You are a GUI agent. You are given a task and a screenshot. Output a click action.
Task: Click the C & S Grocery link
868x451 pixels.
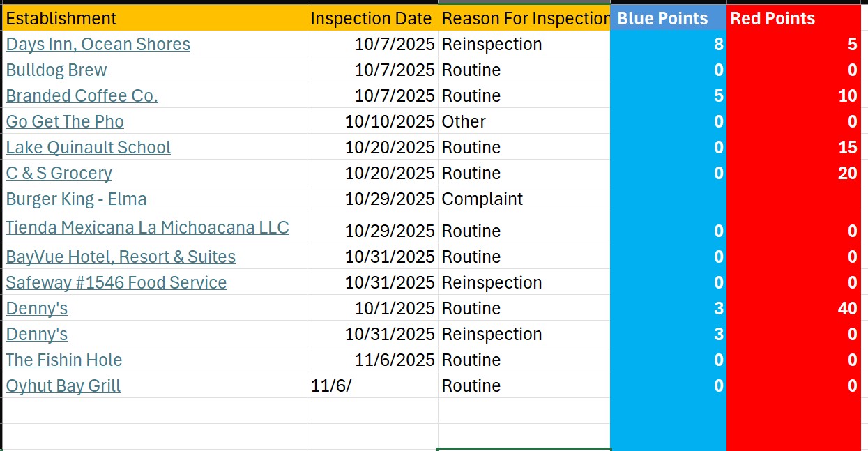click(59, 174)
